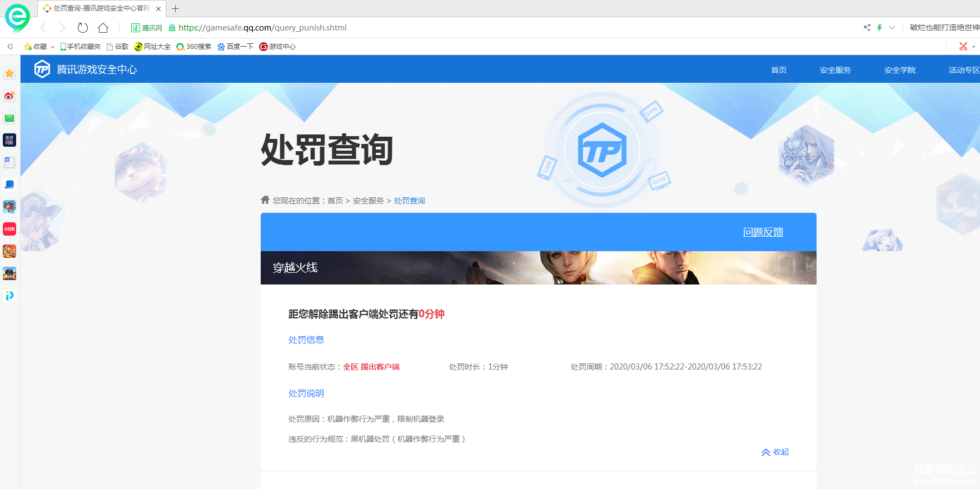The image size is (980, 489).
Task: Open the screenshot tool dropdown arrow
Action: tap(973, 47)
